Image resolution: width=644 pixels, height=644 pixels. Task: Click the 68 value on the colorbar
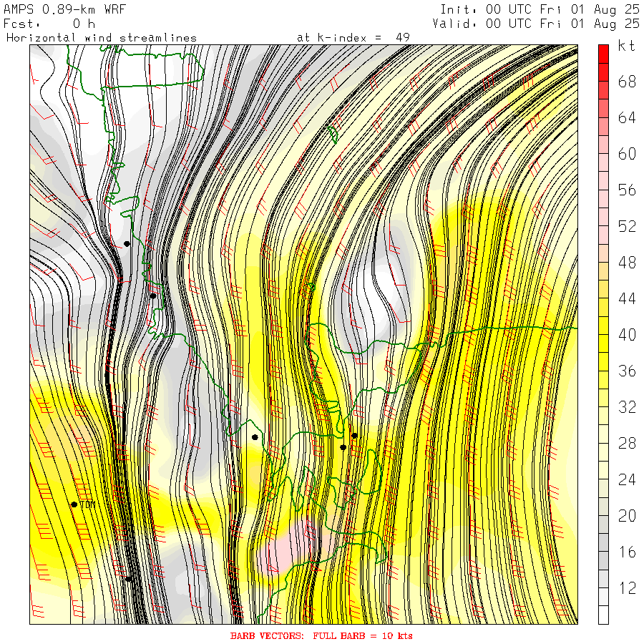(627, 82)
